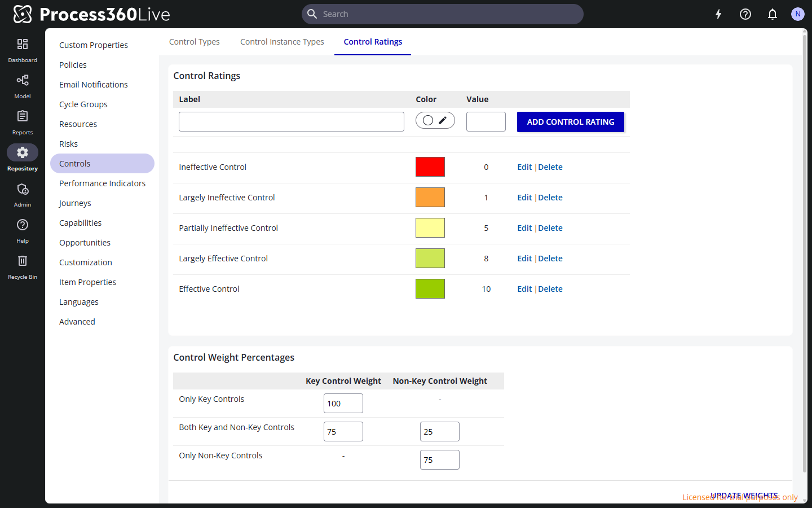This screenshot has width=812, height=508.
Task: Open the Dashboard icon in sidebar
Action: point(23,44)
